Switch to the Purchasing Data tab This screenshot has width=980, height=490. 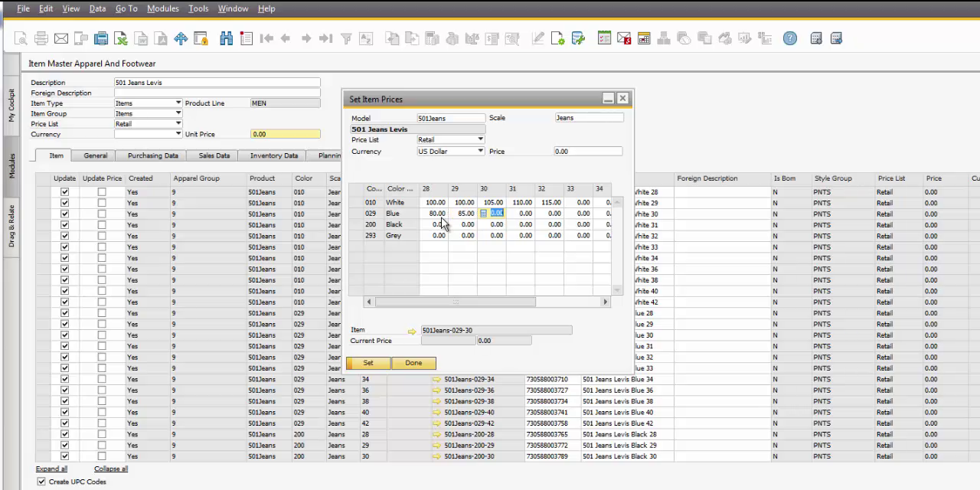pyautogui.click(x=152, y=155)
